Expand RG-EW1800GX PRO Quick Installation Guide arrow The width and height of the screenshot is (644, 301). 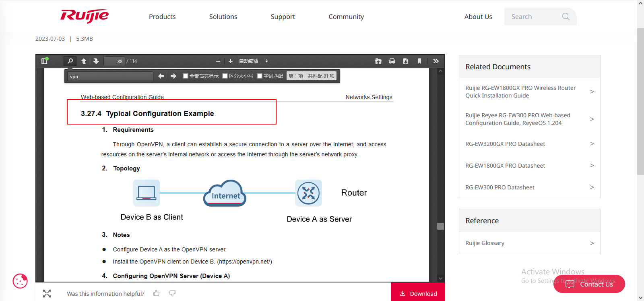coord(592,92)
